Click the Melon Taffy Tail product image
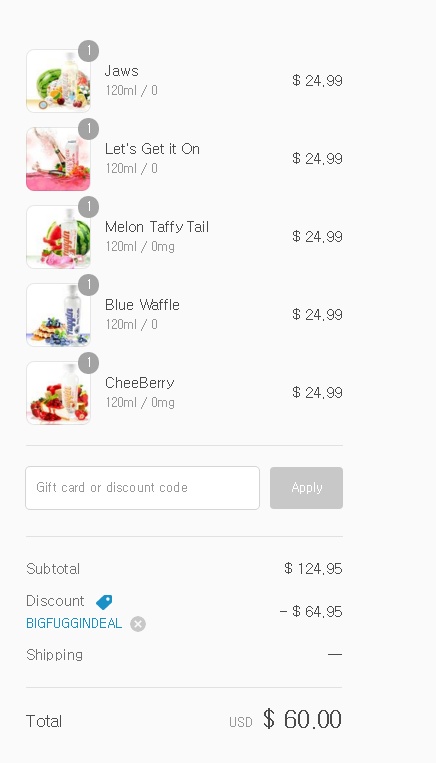436x763 pixels. [58, 237]
